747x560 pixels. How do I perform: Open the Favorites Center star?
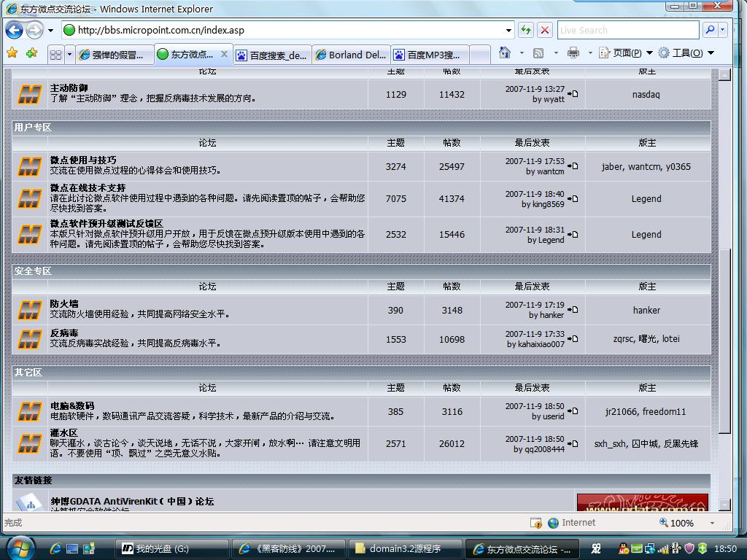pyautogui.click(x=12, y=53)
